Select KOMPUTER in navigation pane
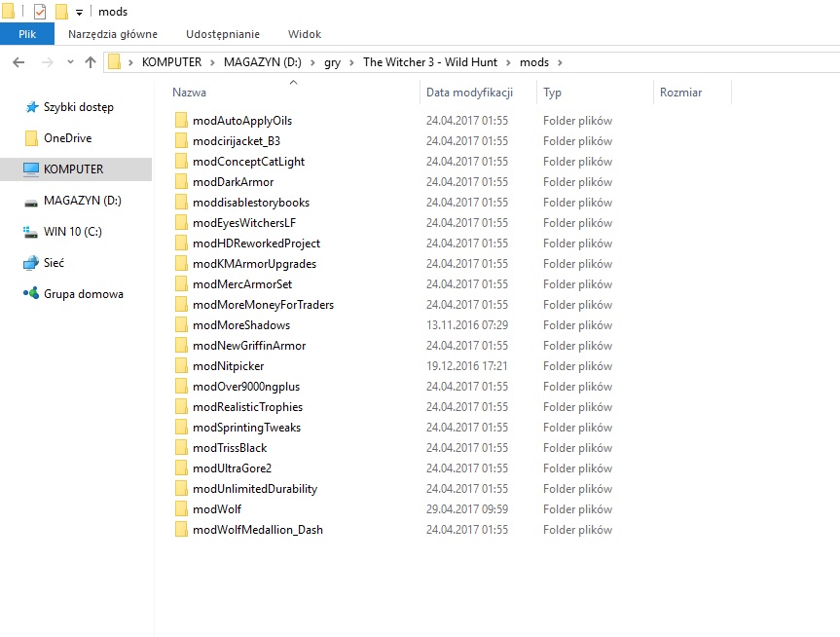840x637 pixels. (76, 169)
